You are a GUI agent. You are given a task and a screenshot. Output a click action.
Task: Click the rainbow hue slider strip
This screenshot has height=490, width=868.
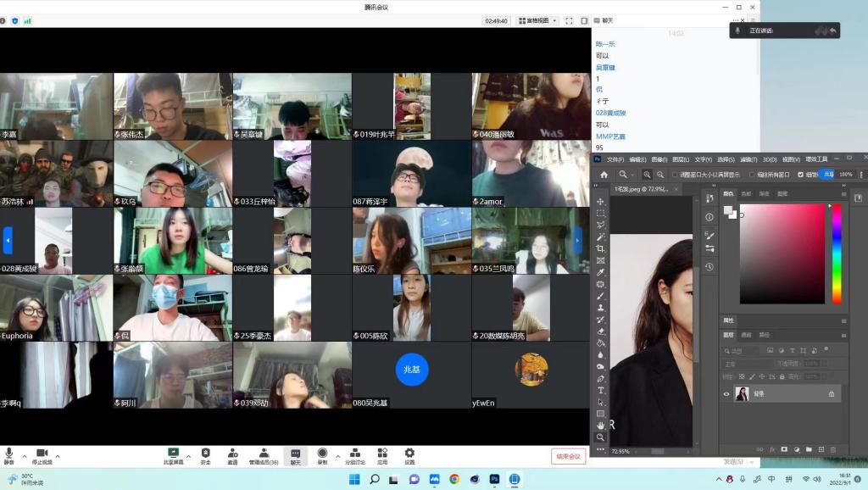tap(836, 253)
